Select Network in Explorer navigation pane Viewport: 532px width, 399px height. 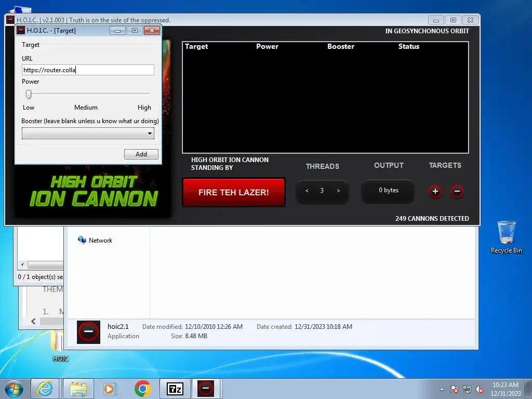point(96,240)
